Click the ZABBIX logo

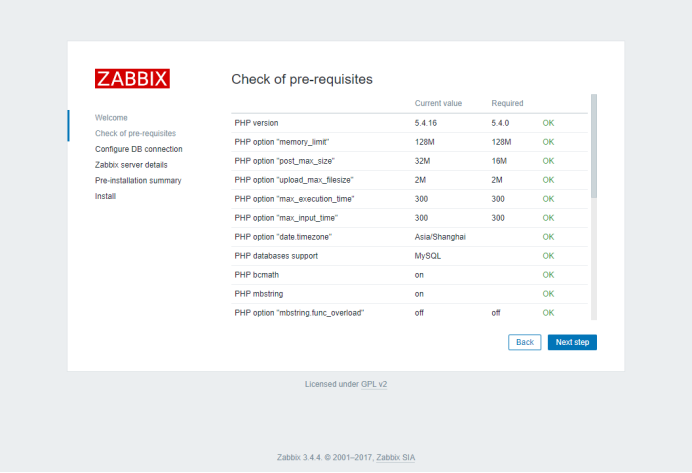[x=132, y=79]
